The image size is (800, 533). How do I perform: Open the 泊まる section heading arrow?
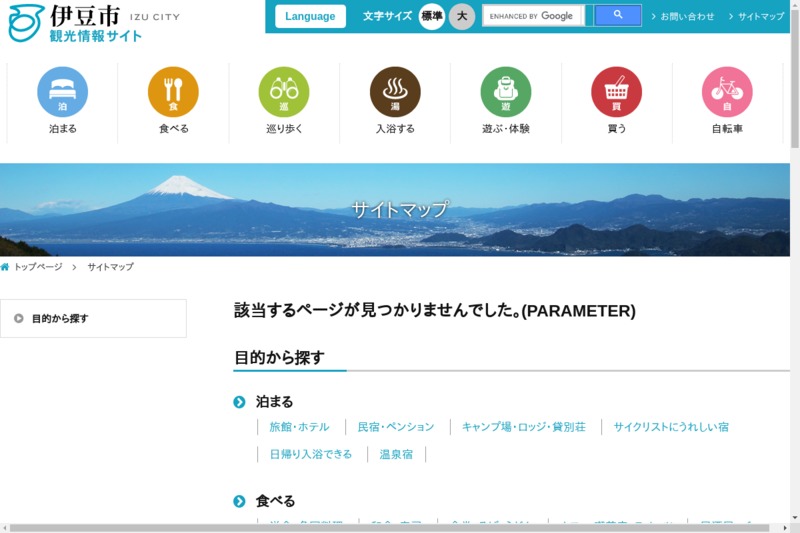[x=239, y=402]
